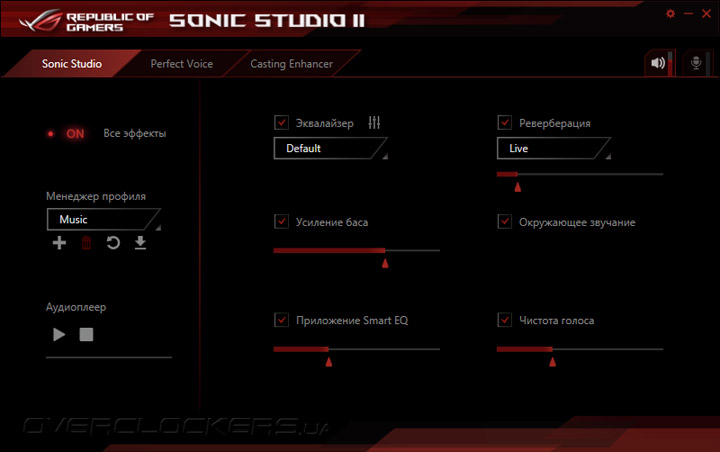Click the Smart EQ slider handle
Image resolution: width=720 pixels, height=452 pixels.
(x=329, y=362)
